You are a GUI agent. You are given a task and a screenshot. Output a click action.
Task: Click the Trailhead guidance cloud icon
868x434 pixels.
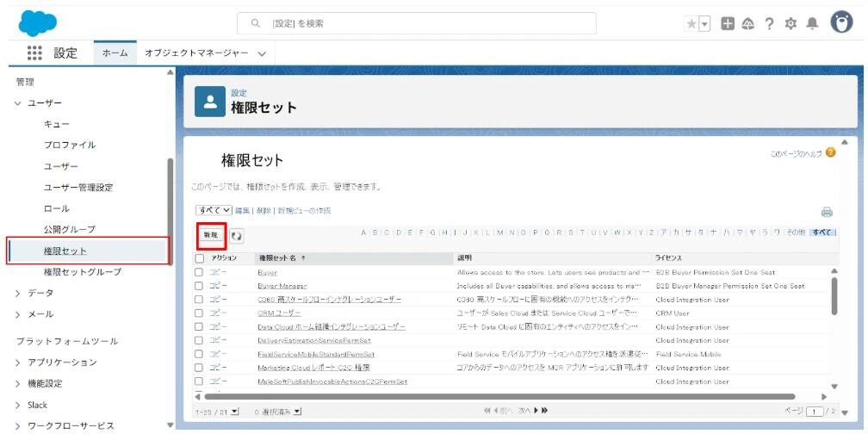pyautogui.click(x=747, y=23)
